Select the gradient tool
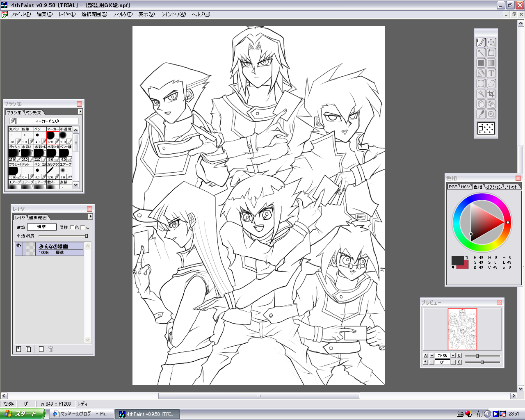Screen dimensions: 525x420 pyautogui.click(x=491, y=63)
